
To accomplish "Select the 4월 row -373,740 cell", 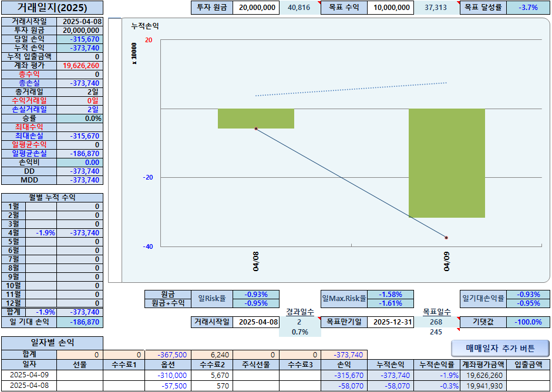I will tap(80, 232).
